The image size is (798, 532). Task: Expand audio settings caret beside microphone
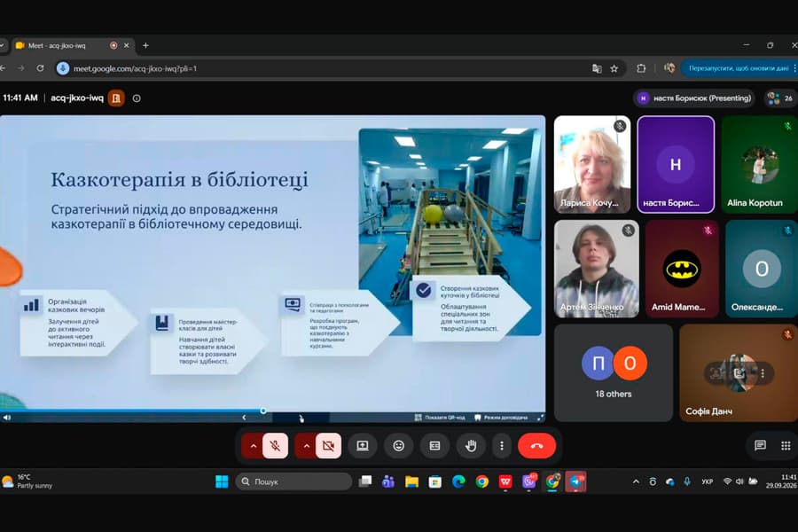tap(253, 446)
